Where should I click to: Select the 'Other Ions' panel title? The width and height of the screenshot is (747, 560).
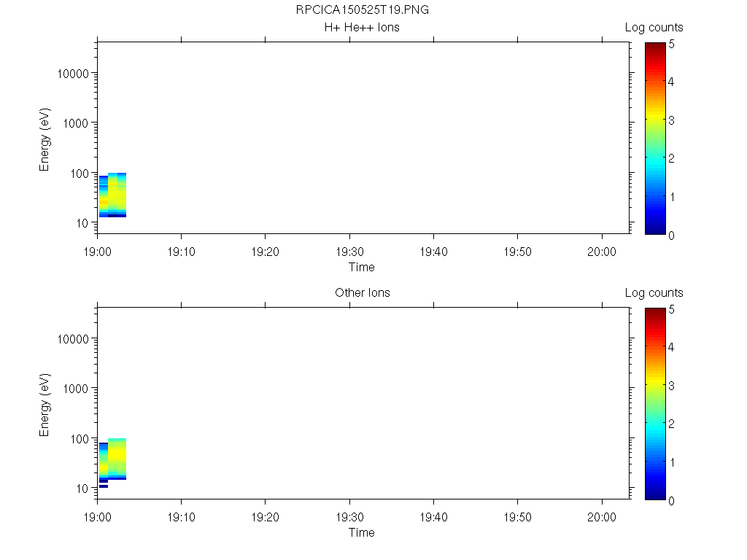[362, 292]
